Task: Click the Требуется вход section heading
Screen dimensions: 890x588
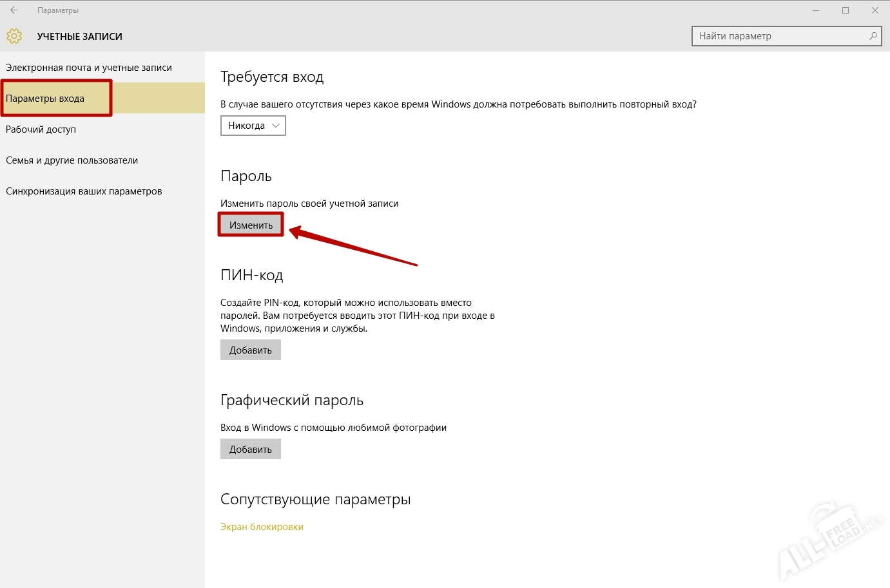Action: pos(272,77)
